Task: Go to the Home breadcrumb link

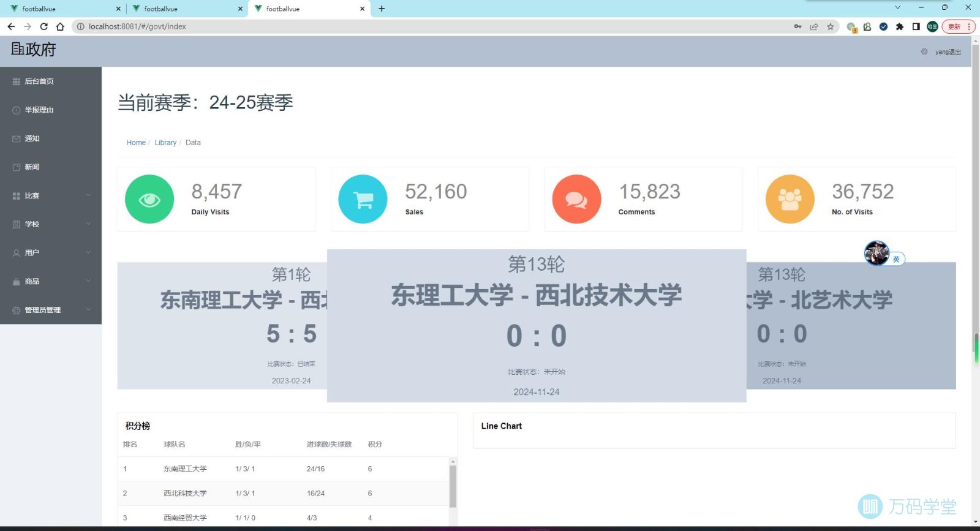Action: coord(136,143)
